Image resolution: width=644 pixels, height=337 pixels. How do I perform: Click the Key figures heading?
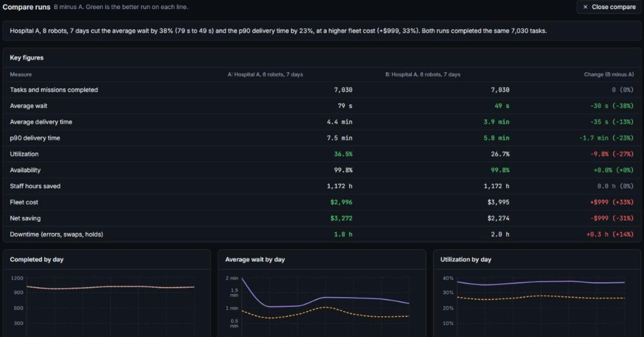(x=26, y=58)
